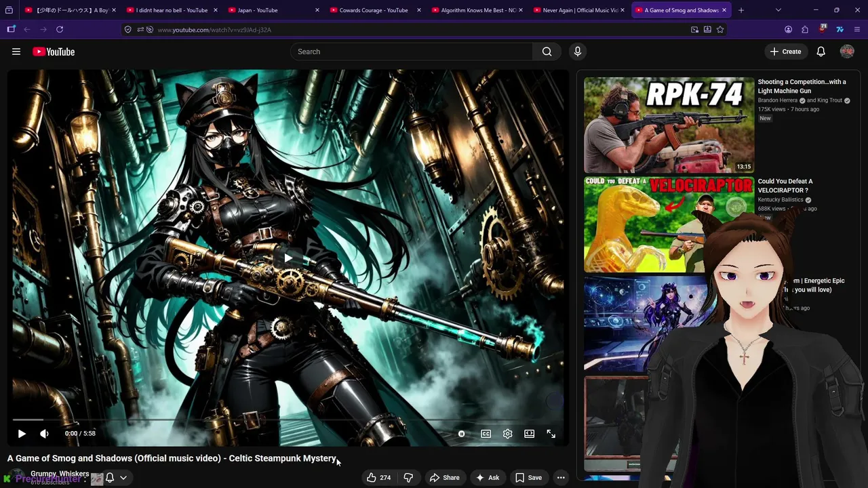Reload the page

[x=60, y=30]
